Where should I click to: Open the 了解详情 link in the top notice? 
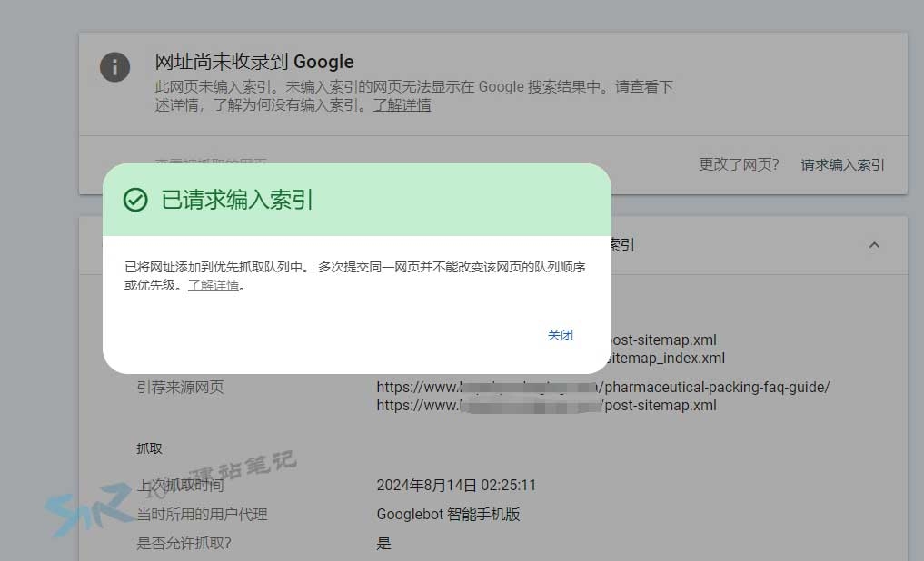pyautogui.click(x=402, y=105)
